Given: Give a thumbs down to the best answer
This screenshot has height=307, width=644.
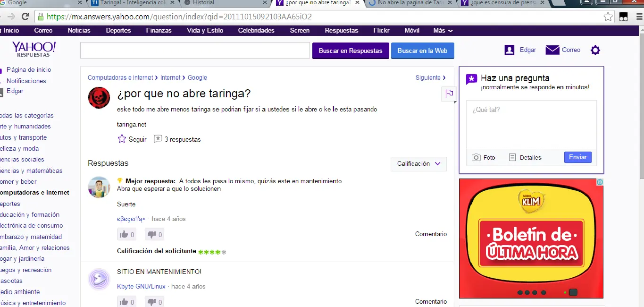Looking at the screenshot, I should [154, 234].
